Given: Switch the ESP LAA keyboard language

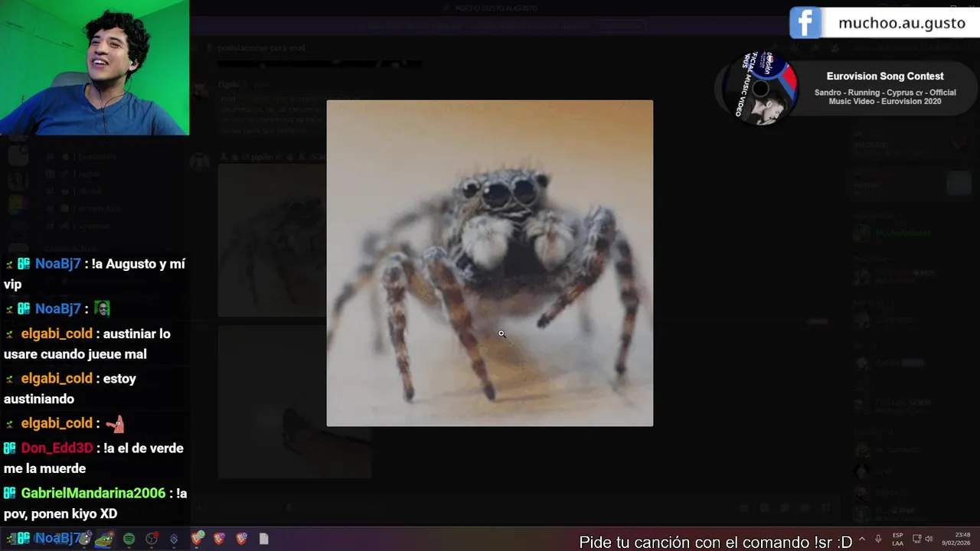Looking at the screenshot, I should tap(897, 539).
